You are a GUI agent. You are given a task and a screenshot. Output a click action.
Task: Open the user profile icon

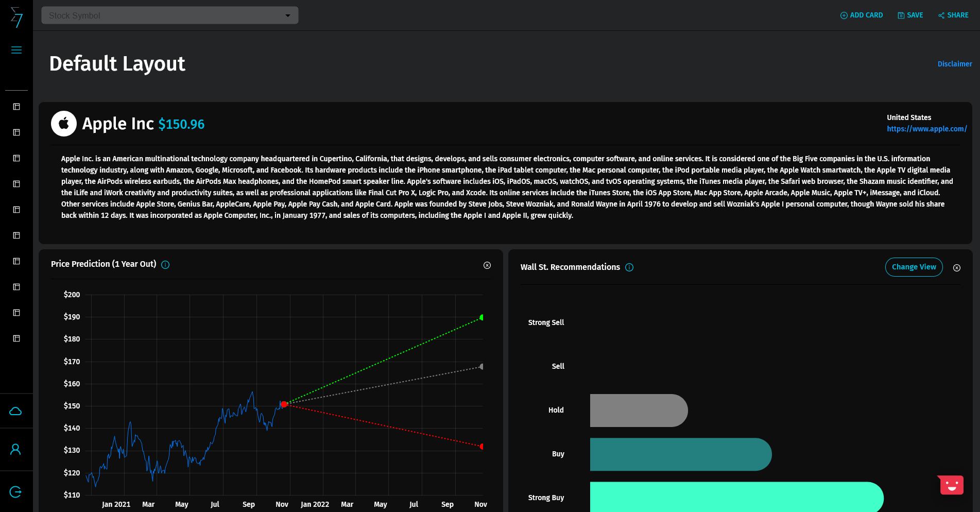(15, 450)
